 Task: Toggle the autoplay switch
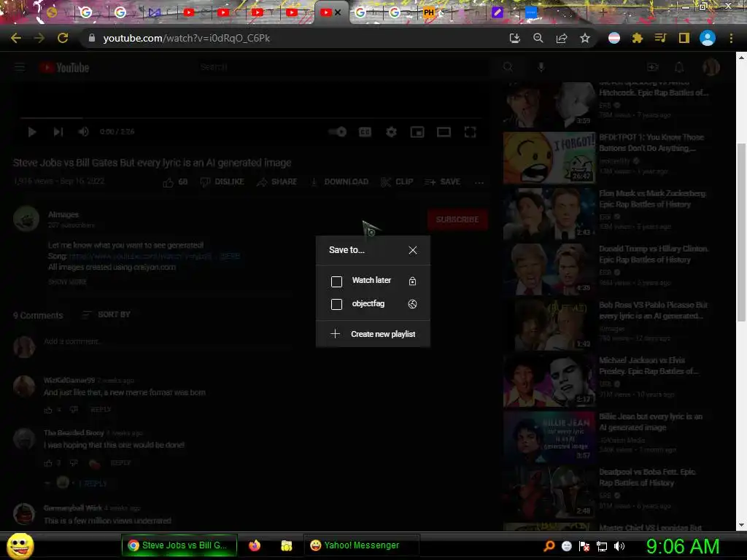point(338,132)
